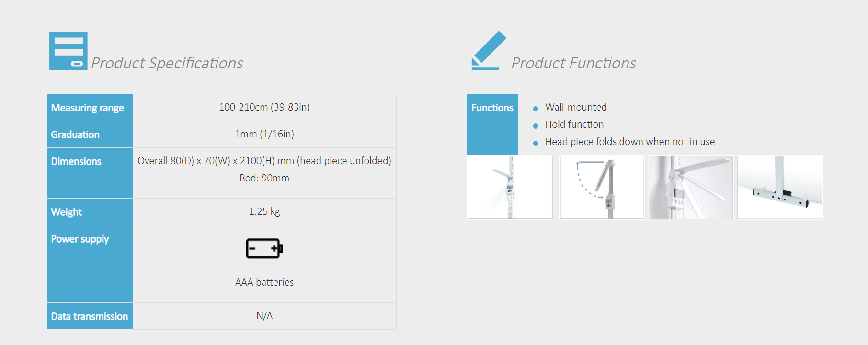Select the Graduation row header
Image resolution: width=868 pixels, height=345 pixels.
click(75, 134)
